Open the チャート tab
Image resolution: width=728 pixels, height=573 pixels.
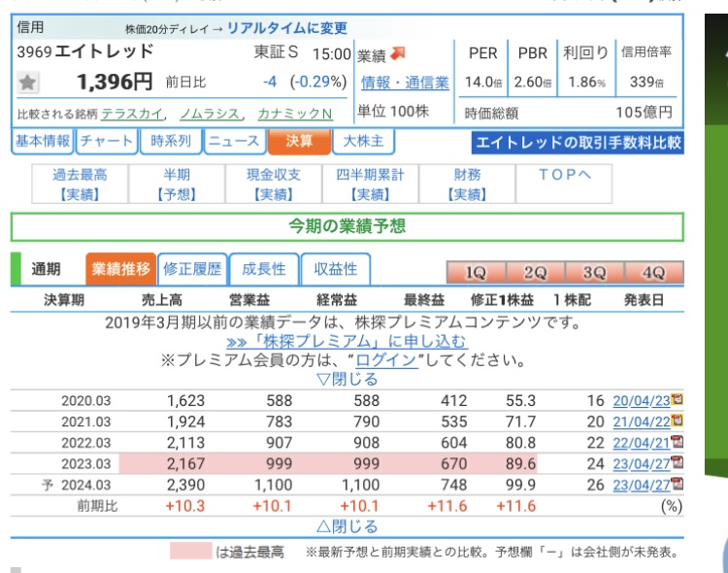107,141
